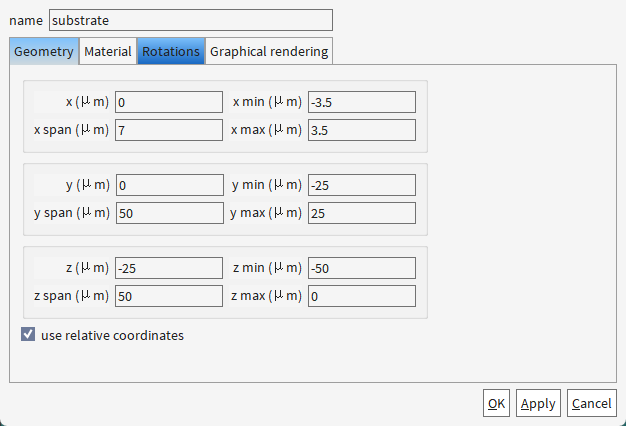Select the x min field with -3.5

362,102
